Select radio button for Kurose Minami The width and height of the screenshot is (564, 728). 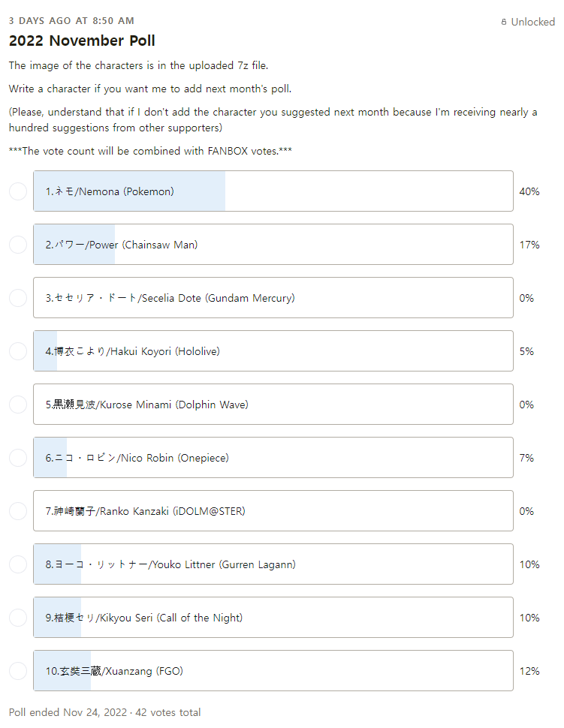coord(18,405)
